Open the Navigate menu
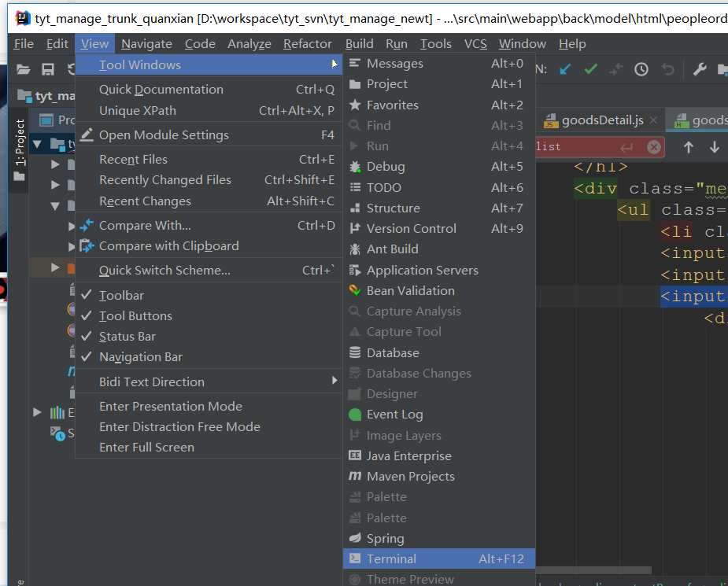This screenshot has width=728, height=586. (x=146, y=43)
